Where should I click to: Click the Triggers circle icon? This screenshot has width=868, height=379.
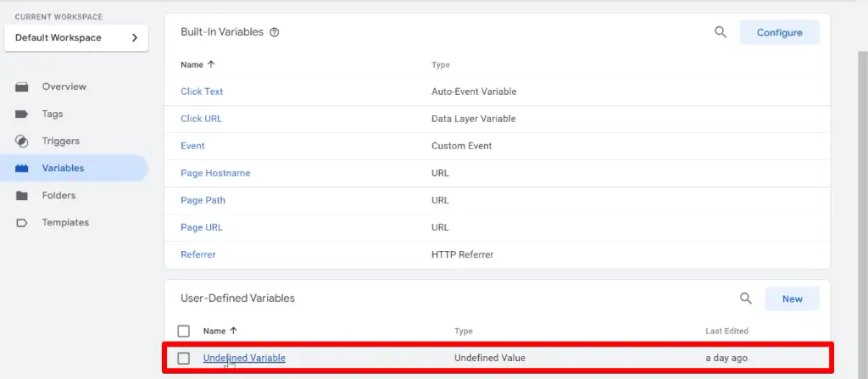click(x=21, y=142)
